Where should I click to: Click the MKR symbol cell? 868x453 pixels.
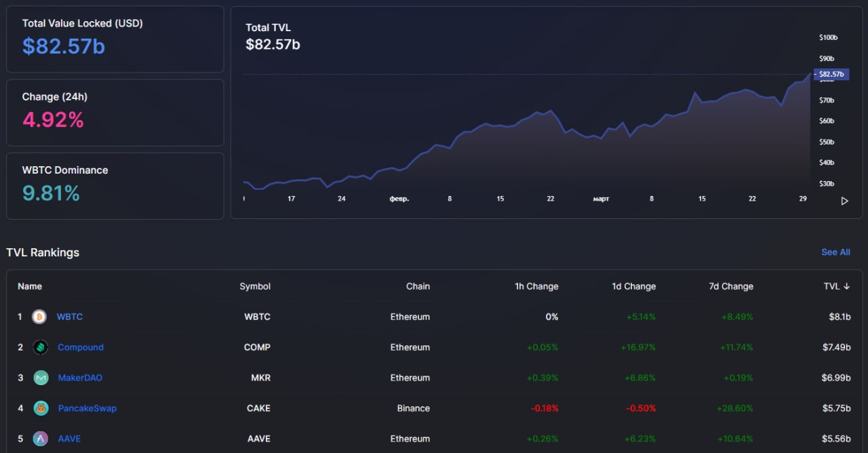point(260,378)
